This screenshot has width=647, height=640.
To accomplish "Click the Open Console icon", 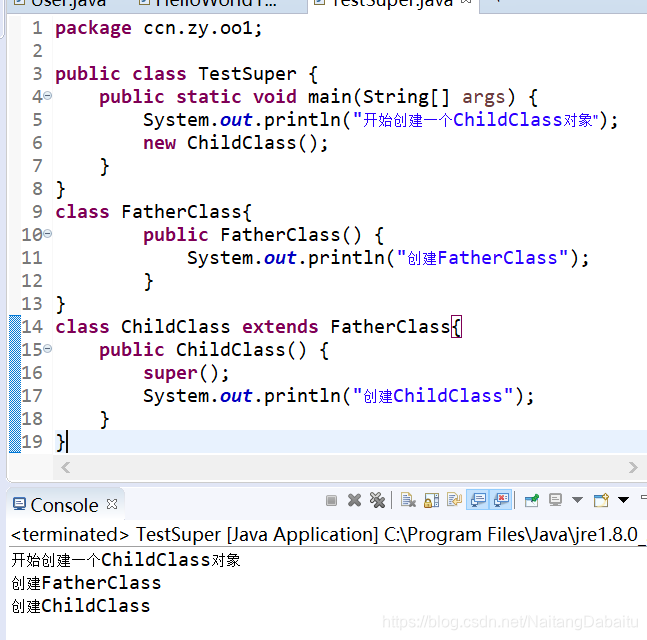I will tap(601, 500).
